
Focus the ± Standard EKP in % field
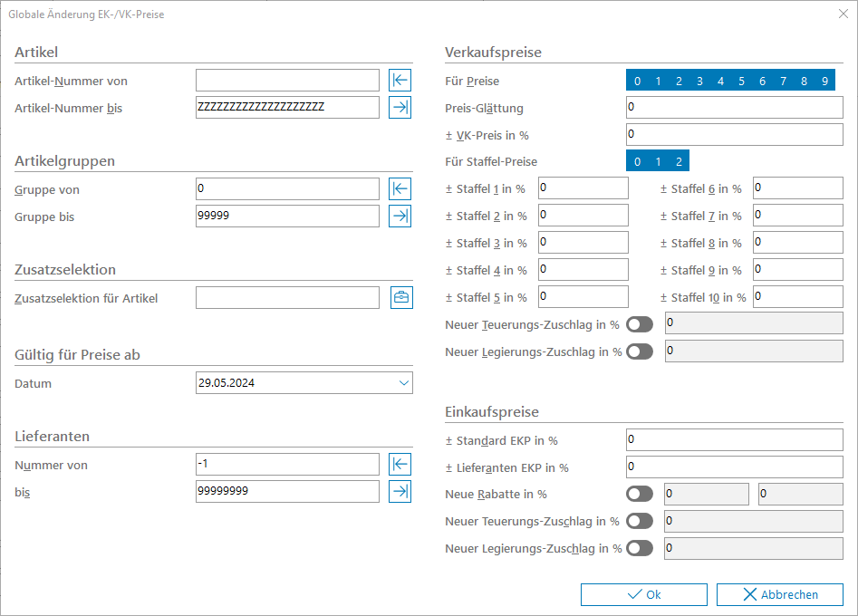[734, 440]
